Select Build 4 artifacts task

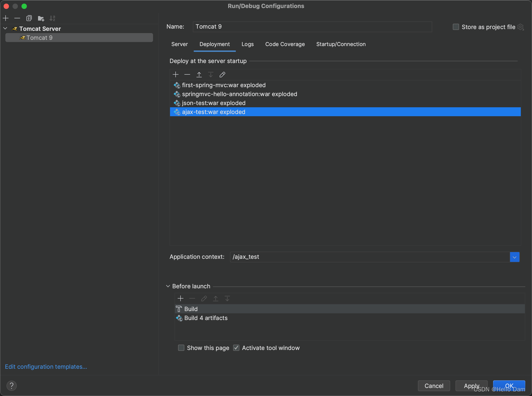[x=350, y=318]
